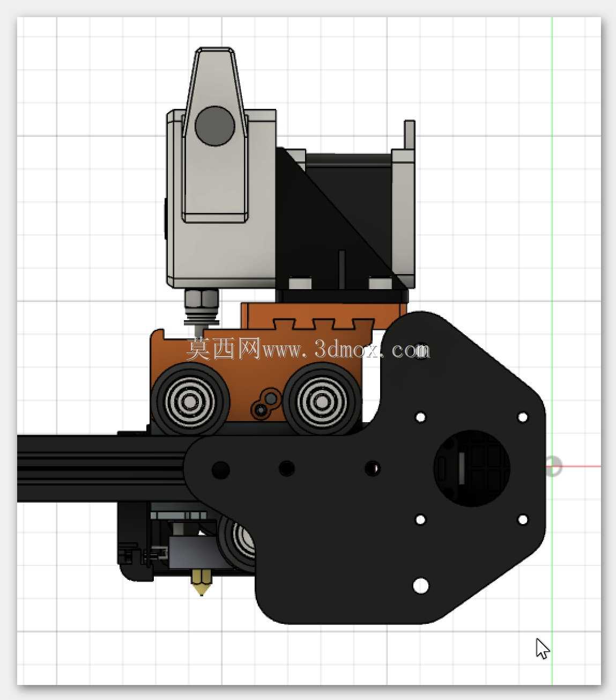This screenshot has height=700, width=616.
Task: Select the black aluminum extrusion rail
Action: 102,468
